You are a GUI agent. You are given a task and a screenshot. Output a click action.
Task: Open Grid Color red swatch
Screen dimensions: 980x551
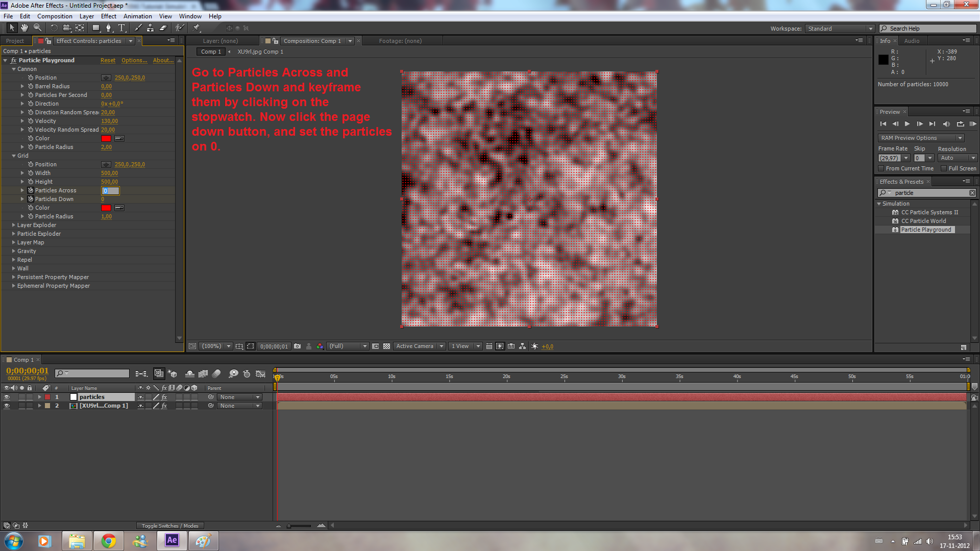(x=106, y=208)
